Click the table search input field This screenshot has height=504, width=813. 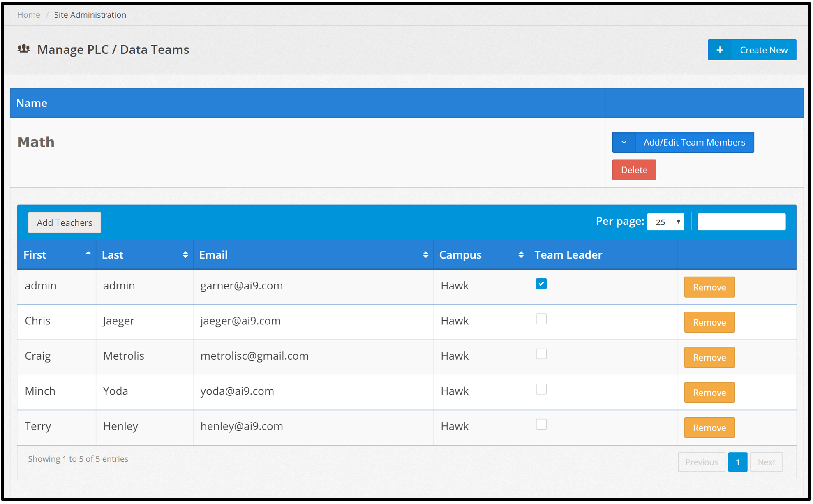tap(741, 222)
